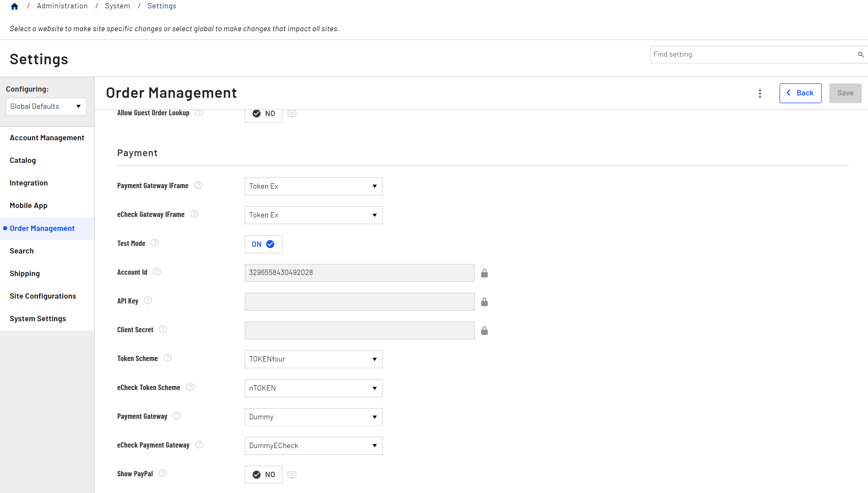Screen dimensions: 868x493
Task: Open the Token Scheme TOKENfour dropdown
Action: [x=314, y=359]
